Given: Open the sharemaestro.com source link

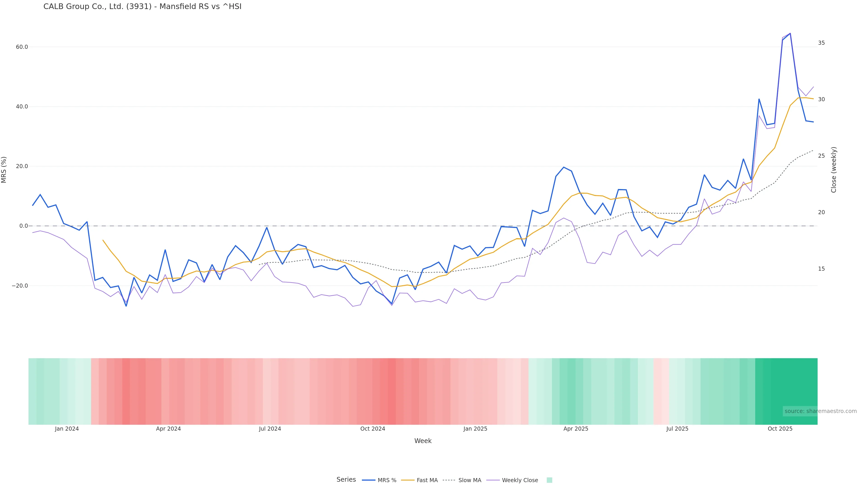Looking at the screenshot, I should [820, 411].
